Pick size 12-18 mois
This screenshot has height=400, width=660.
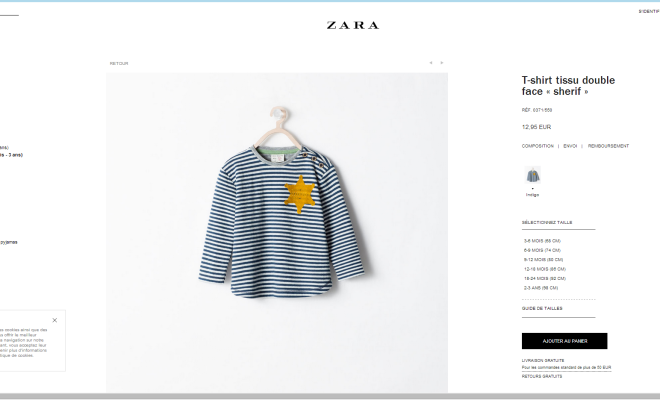pos(545,269)
